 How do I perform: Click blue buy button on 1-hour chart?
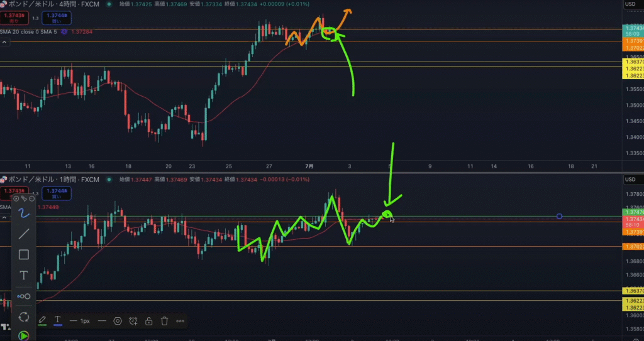(57, 193)
